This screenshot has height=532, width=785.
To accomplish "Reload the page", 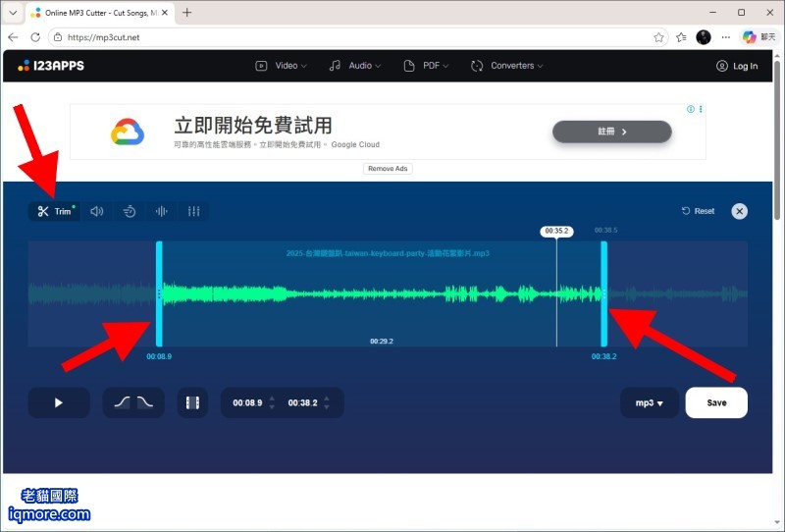I will [35, 37].
